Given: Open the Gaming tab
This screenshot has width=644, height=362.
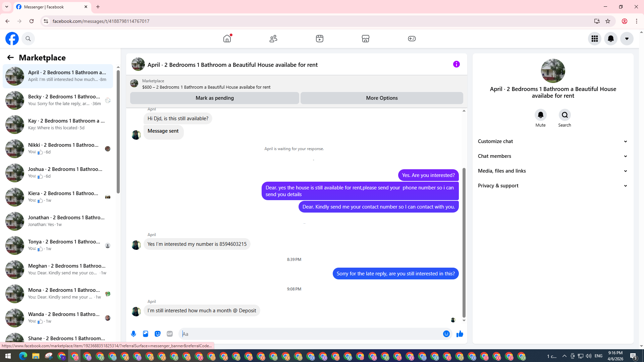Looking at the screenshot, I should 412,39.
